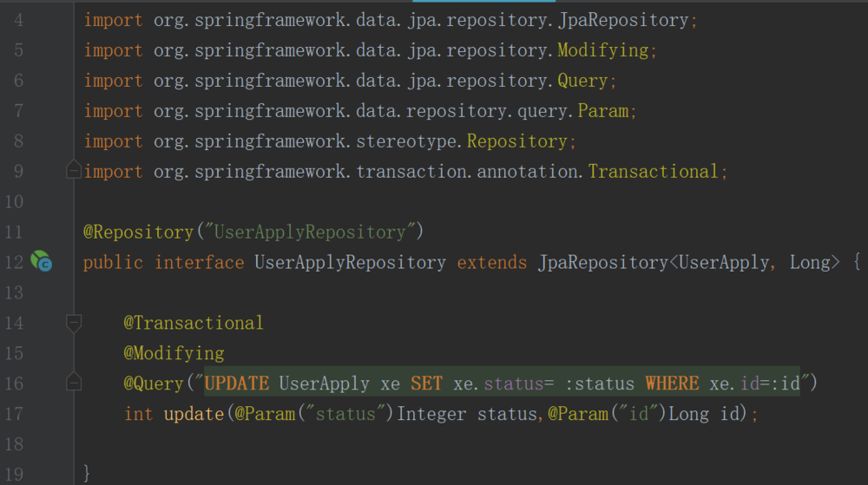Click the Repository import class name on line 8

(517, 141)
